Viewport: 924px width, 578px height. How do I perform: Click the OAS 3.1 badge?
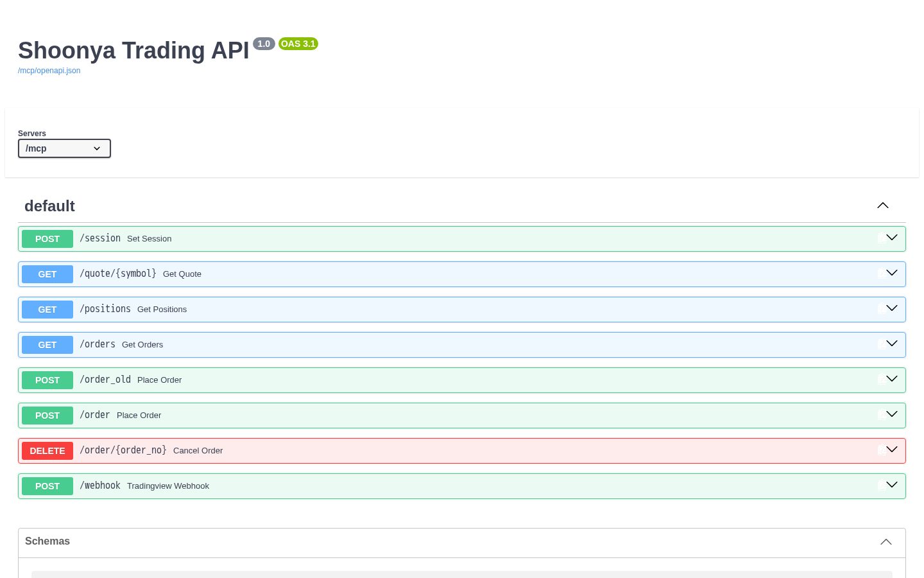coord(298,44)
